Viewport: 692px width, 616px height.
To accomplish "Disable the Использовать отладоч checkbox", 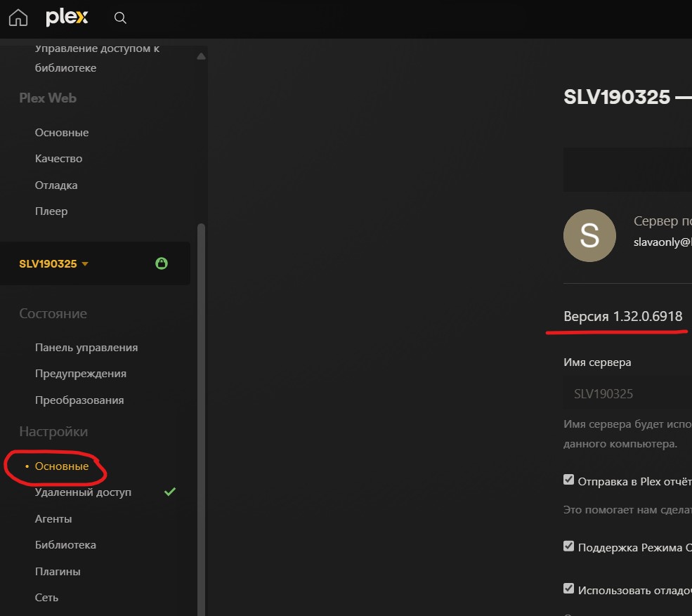I will pyautogui.click(x=569, y=589).
